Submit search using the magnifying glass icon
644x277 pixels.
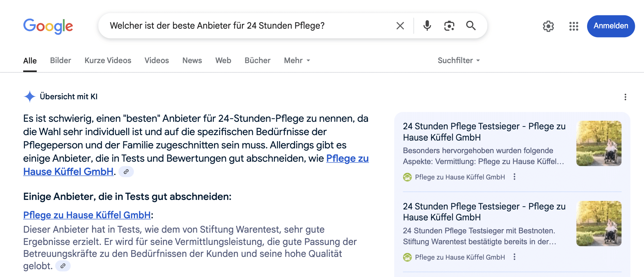(471, 26)
